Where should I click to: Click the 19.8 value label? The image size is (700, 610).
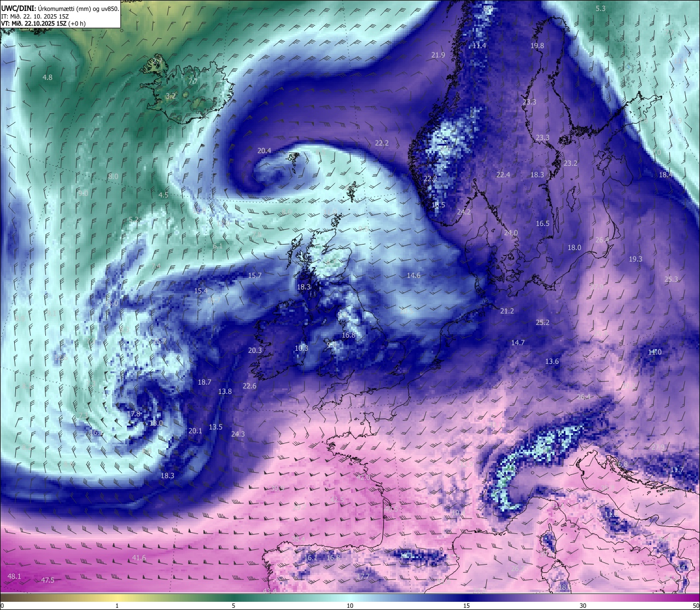click(537, 46)
